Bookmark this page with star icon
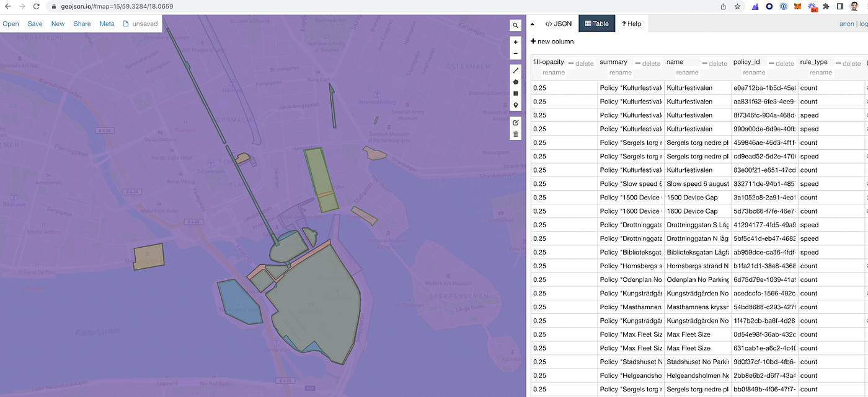Screen dimensions: 868x397 tap(737, 6)
